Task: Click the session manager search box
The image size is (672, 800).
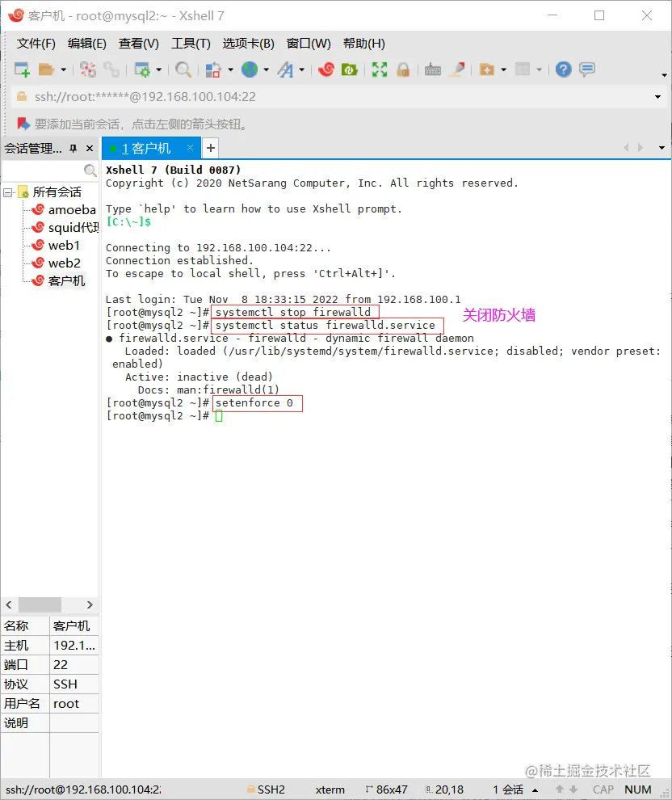Action: point(42,170)
